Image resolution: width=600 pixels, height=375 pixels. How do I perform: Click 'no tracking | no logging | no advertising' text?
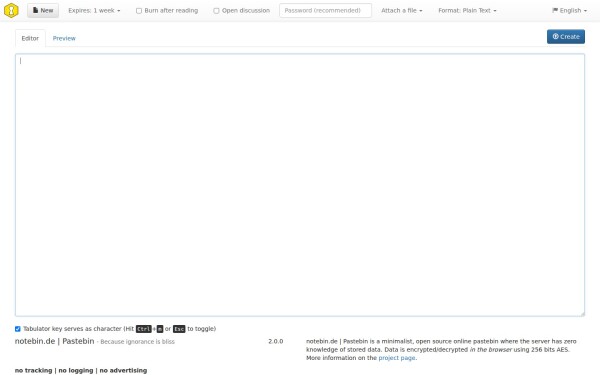(x=81, y=370)
